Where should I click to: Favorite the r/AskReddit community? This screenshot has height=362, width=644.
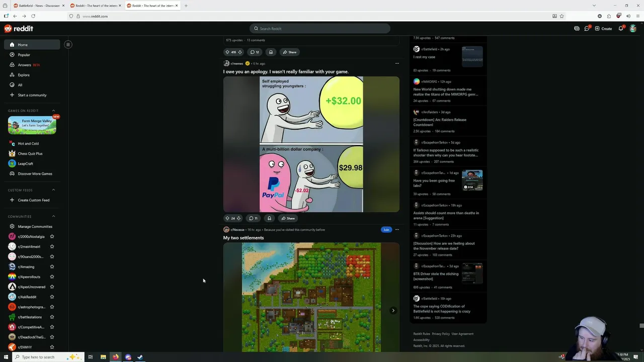point(52,297)
